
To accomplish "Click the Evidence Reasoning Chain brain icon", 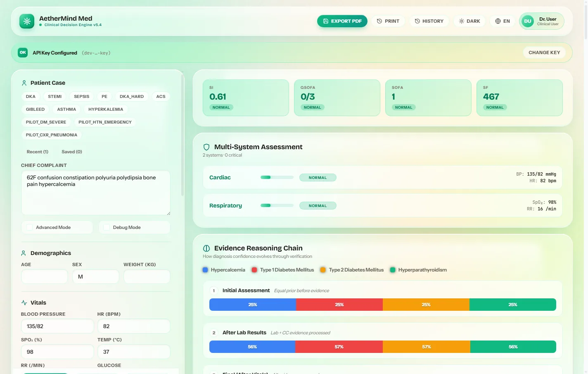I will tap(206, 248).
